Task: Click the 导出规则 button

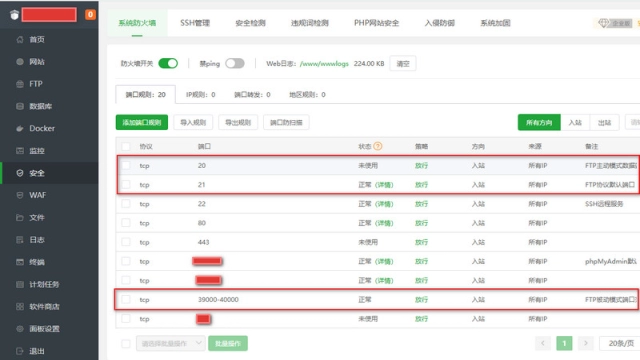Action: tap(238, 122)
